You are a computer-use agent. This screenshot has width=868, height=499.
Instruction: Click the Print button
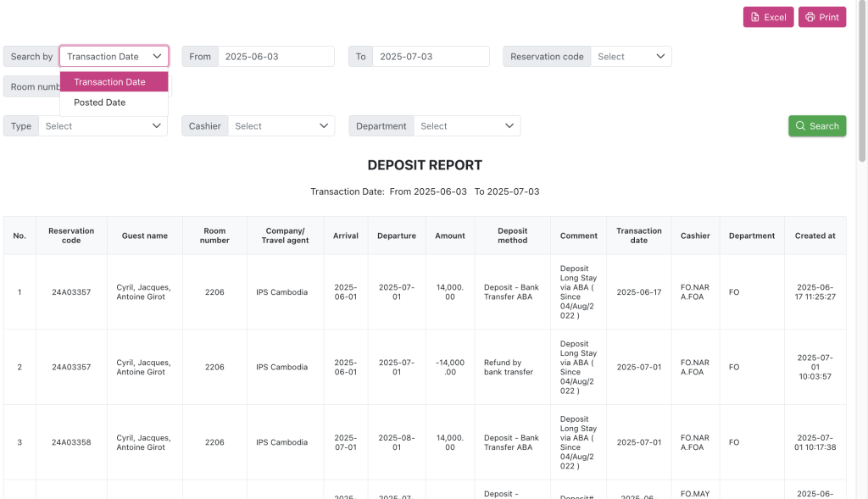click(x=821, y=17)
